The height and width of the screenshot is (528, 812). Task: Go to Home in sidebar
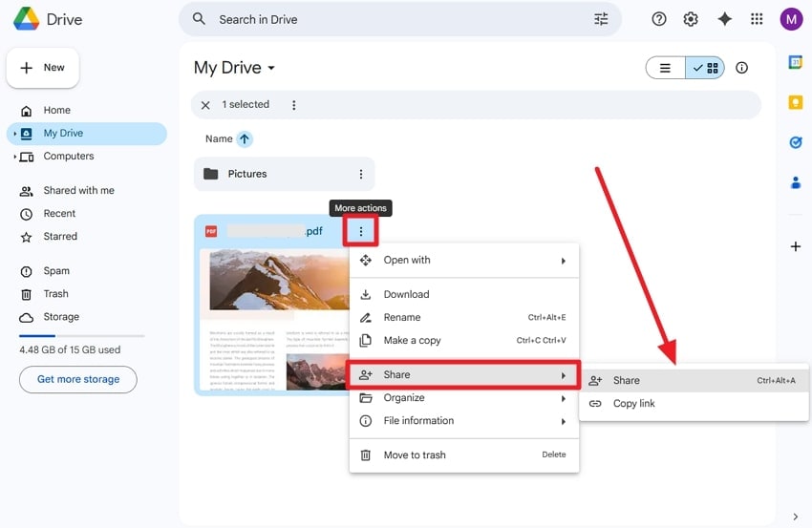87,110
